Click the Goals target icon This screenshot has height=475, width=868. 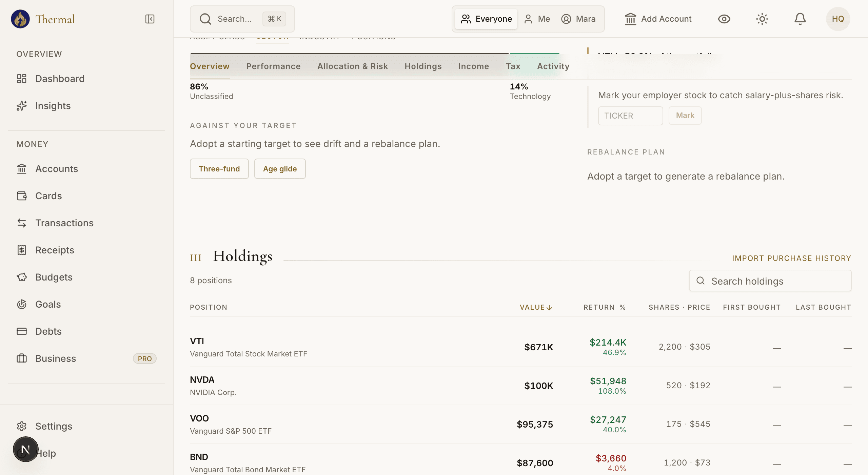tap(22, 304)
